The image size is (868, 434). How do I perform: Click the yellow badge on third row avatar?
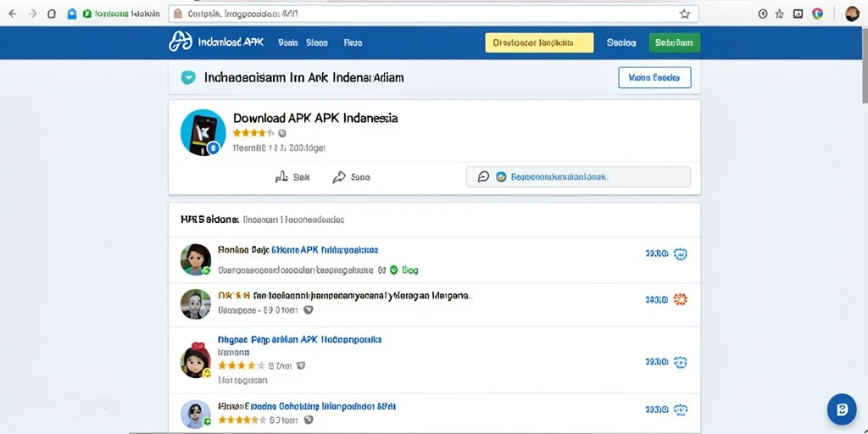point(207,373)
